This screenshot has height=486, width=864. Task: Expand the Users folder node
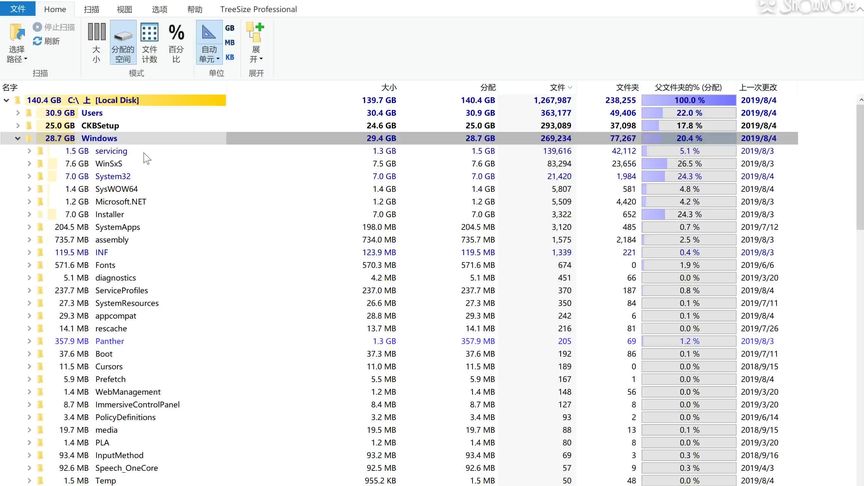pyautogui.click(x=18, y=113)
